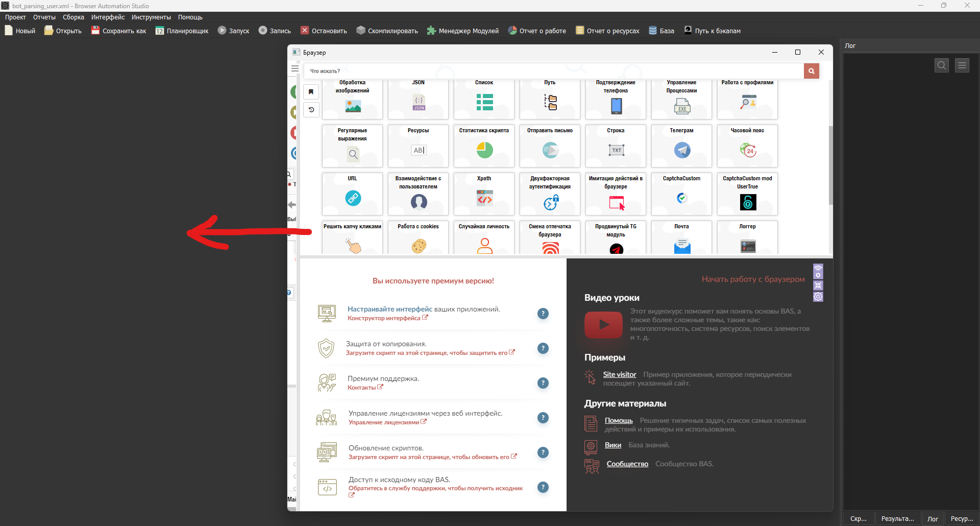The width and height of the screenshot is (980, 526).
Task: Play the video lessons YouTube button
Action: point(603,325)
